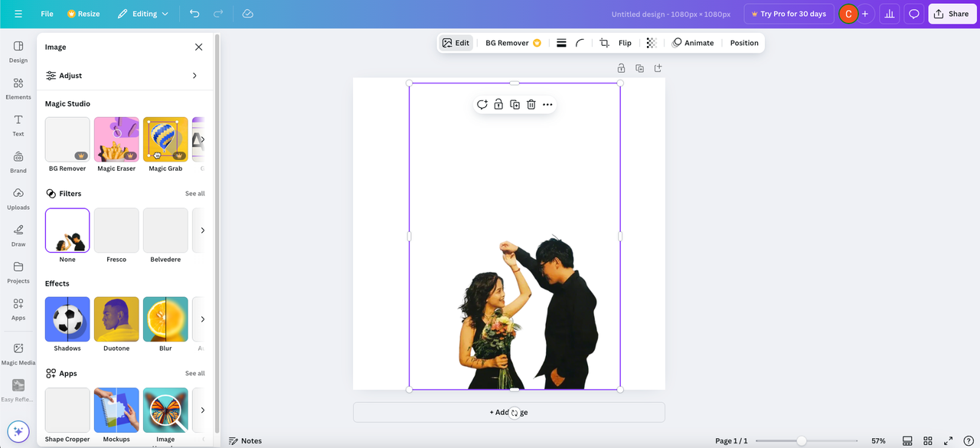Open the Transparency checkerboard option
The image size is (980, 448).
click(652, 43)
